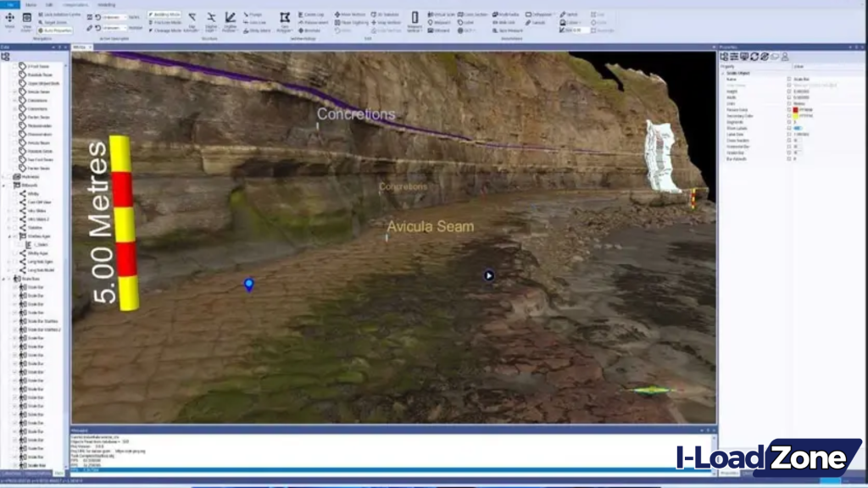
Task: Change the scale bar Primary Color swatch
Action: point(797,109)
